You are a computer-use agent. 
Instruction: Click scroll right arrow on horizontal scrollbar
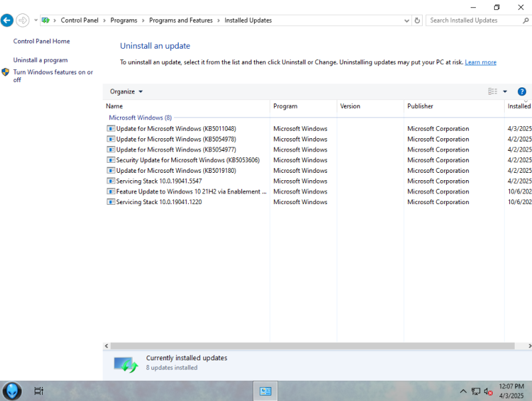tap(529, 346)
